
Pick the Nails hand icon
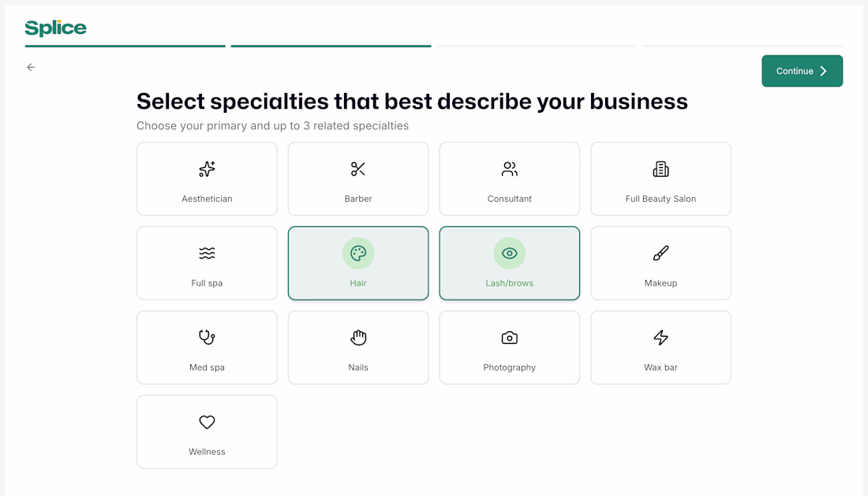point(358,338)
